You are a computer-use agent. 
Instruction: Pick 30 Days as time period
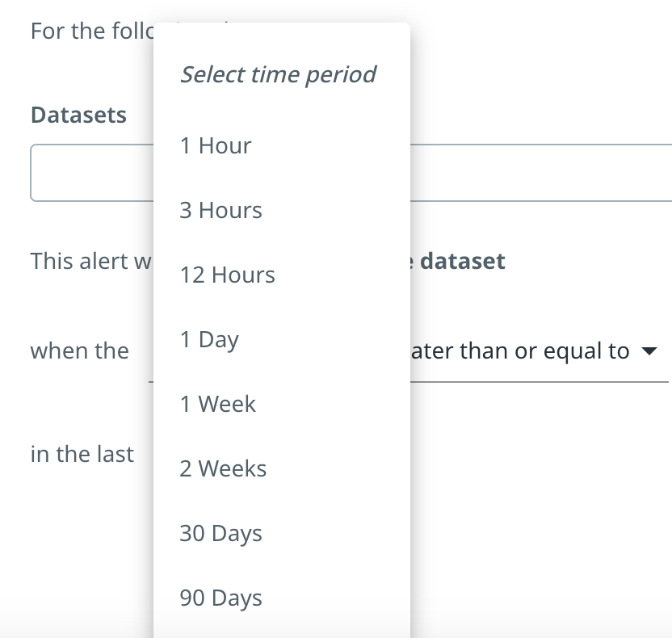click(220, 534)
